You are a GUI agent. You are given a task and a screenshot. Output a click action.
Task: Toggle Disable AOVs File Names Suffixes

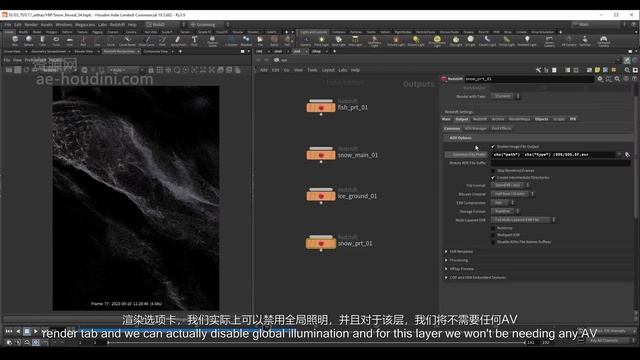[493, 242]
